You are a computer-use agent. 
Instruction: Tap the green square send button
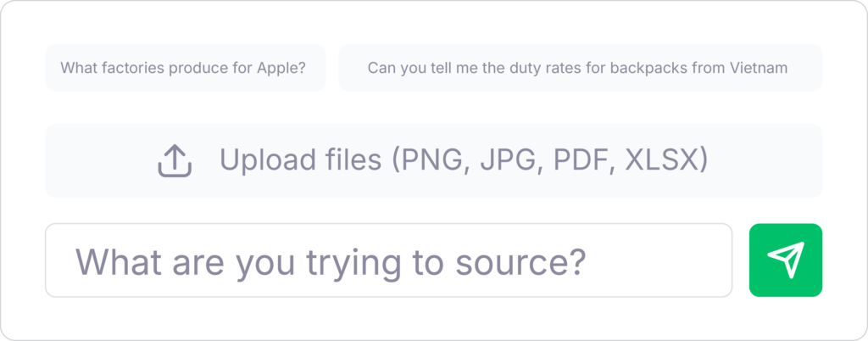(x=785, y=260)
